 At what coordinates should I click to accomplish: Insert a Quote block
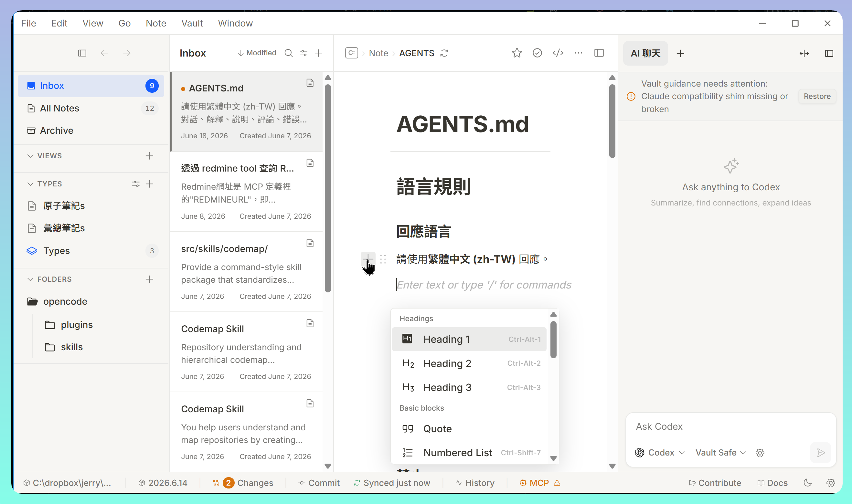[x=469, y=429]
